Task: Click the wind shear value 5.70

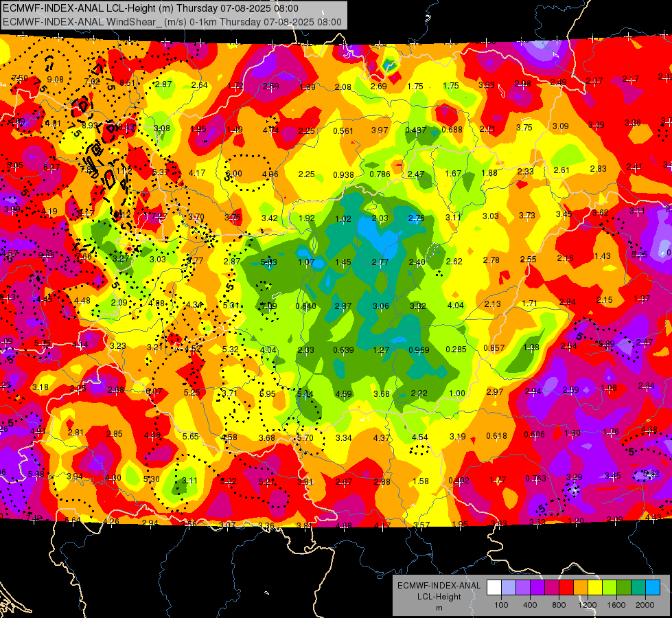Action: pyautogui.click(x=305, y=438)
